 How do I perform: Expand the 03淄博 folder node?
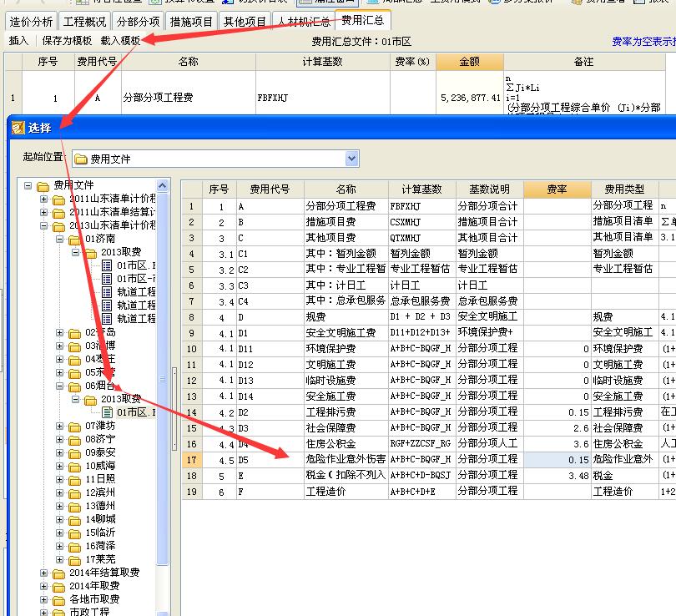click(60, 346)
